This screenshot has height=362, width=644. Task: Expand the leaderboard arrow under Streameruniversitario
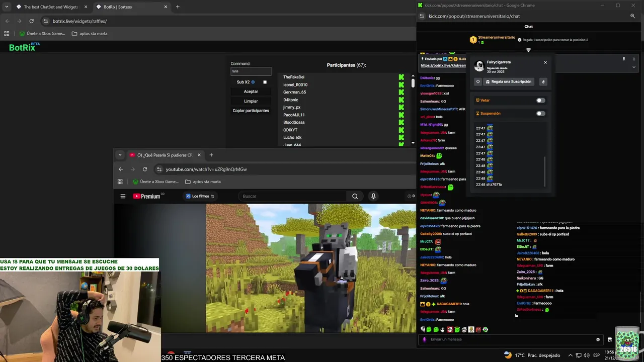point(528,50)
